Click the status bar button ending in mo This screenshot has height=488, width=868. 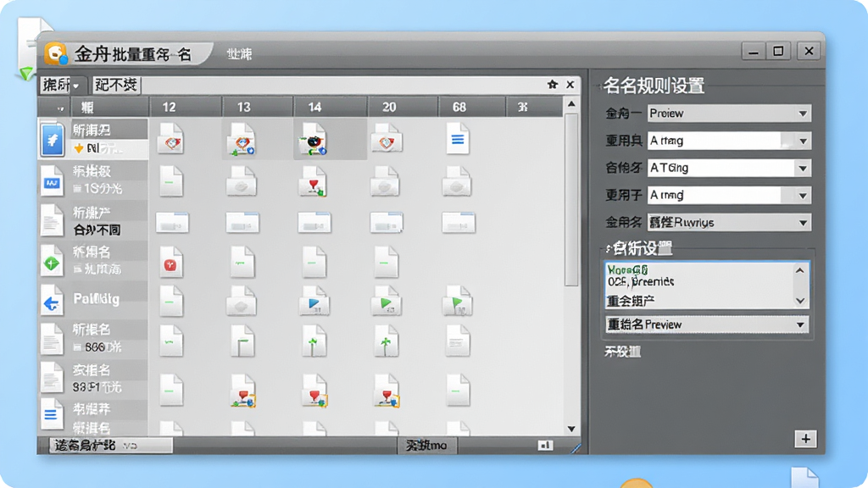click(427, 446)
